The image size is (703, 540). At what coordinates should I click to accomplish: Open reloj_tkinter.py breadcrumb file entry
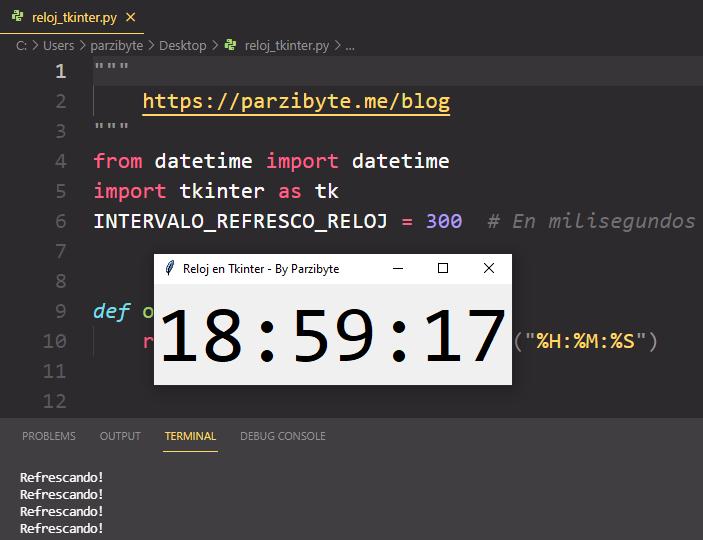[287, 46]
